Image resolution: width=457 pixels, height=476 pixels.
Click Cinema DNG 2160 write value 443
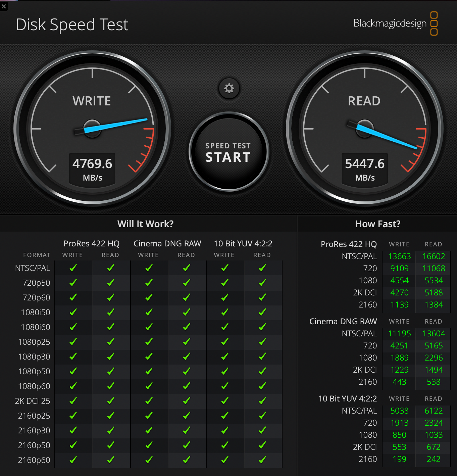tap(399, 382)
